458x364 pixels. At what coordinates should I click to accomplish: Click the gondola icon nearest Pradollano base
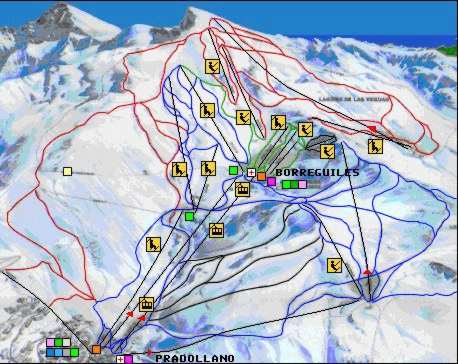coord(146,304)
